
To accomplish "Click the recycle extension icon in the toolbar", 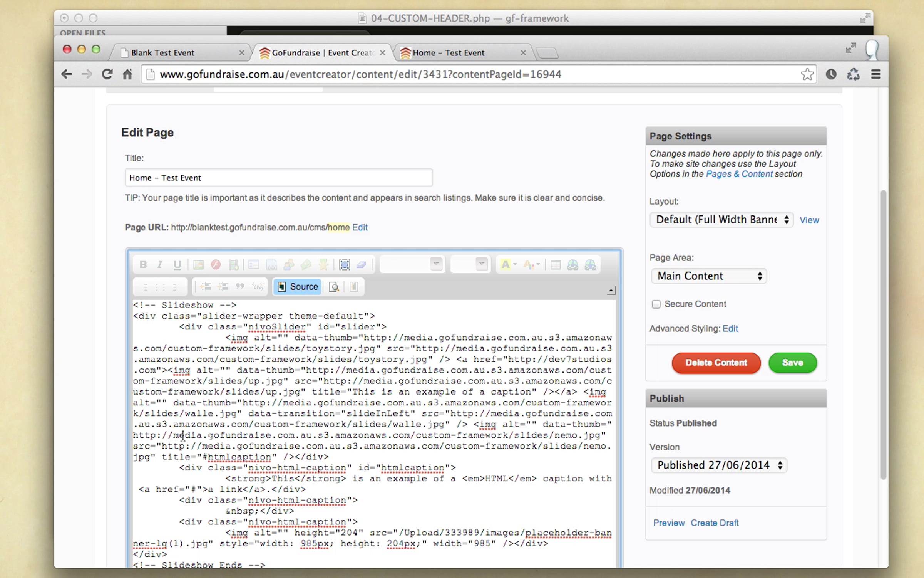I will 853,74.
